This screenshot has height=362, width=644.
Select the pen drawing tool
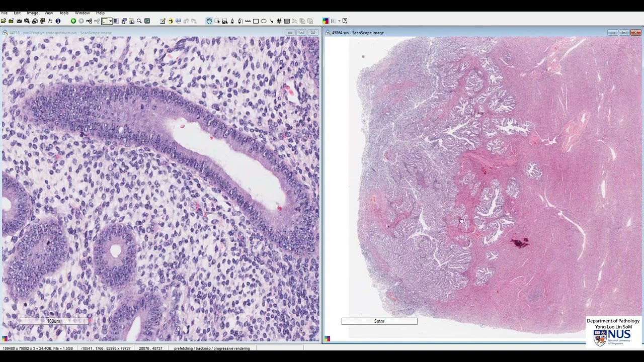(232, 21)
